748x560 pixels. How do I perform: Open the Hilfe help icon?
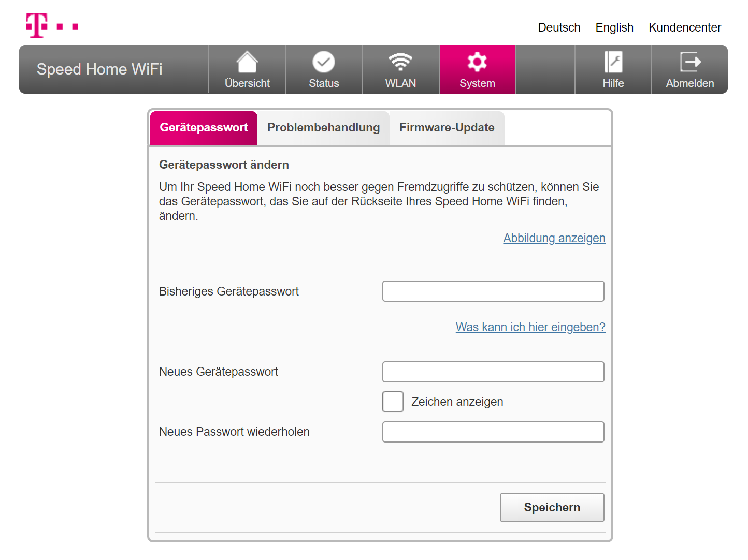click(x=613, y=63)
